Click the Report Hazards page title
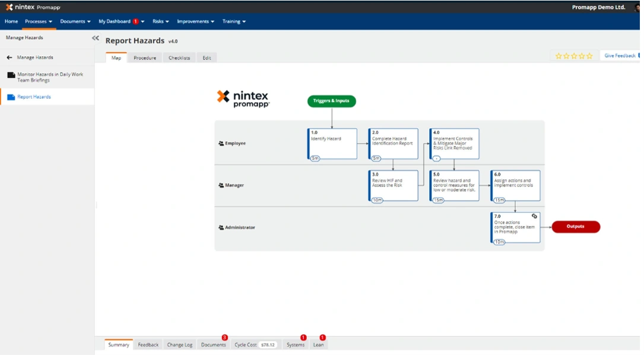 [135, 41]
